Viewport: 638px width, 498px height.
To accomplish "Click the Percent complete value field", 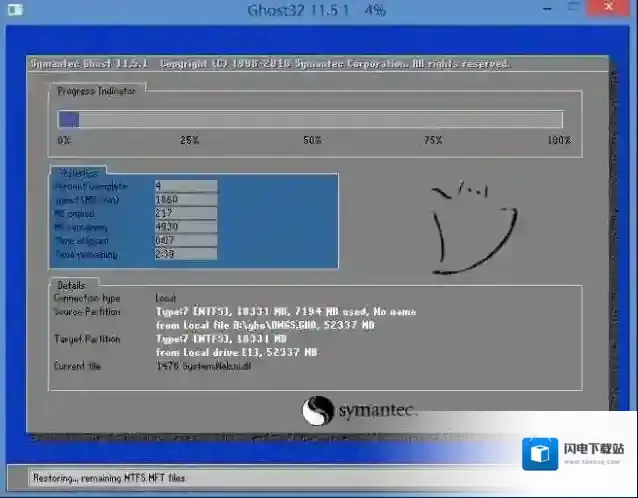I will click(185, 186).
